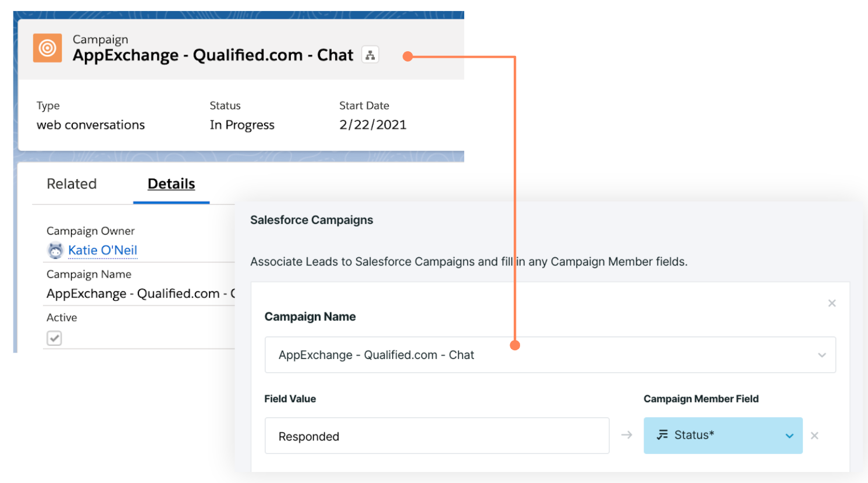
Task: Open the Katie O'Neil owner link
Action: click(102, 250)
